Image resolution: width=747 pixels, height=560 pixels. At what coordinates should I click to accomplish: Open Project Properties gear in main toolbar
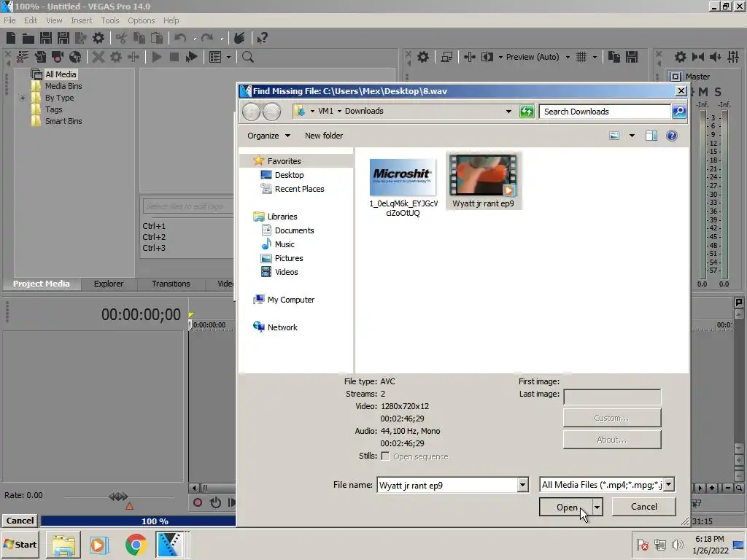tap(98, 38)
